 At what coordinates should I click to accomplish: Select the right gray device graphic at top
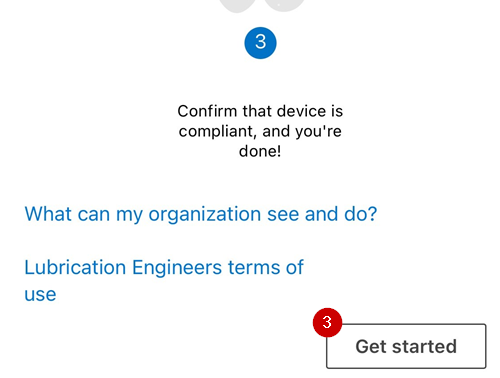[x=284, y=5]
